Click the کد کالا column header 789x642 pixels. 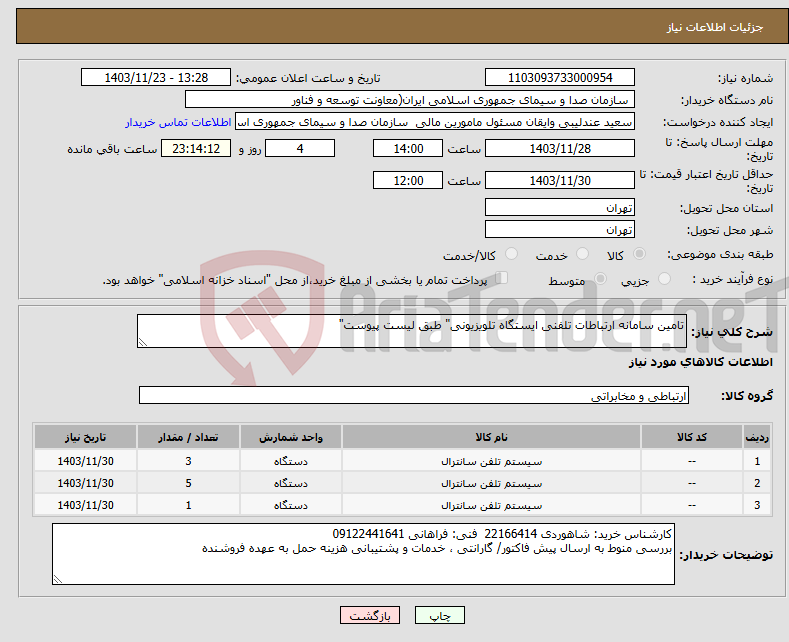pyautogui.click(x=691, y=437)
